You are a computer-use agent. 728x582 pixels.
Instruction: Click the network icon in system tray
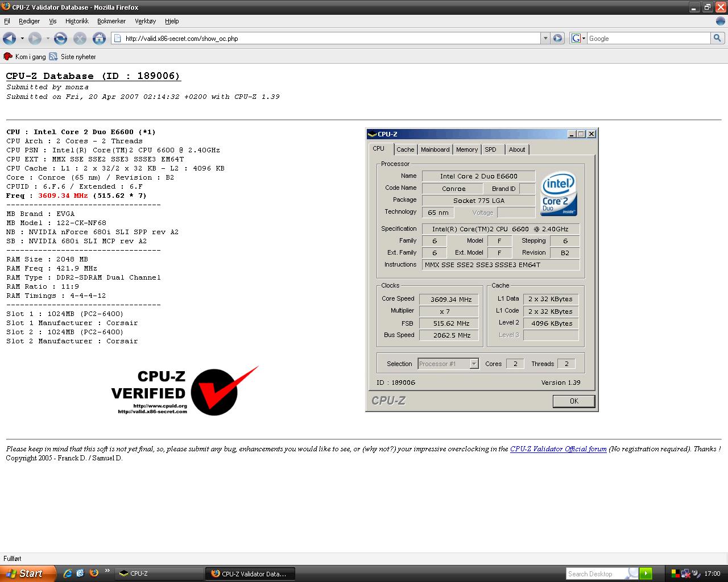pos(686,573)
